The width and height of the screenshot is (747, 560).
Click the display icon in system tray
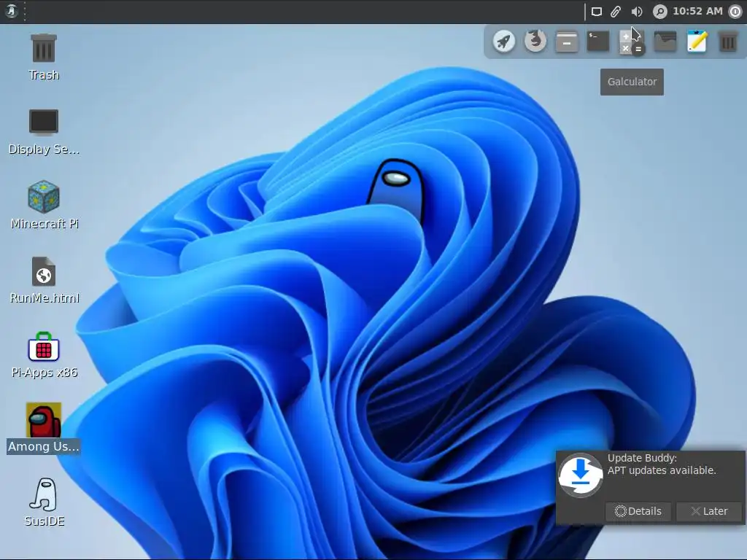[597, 12]
